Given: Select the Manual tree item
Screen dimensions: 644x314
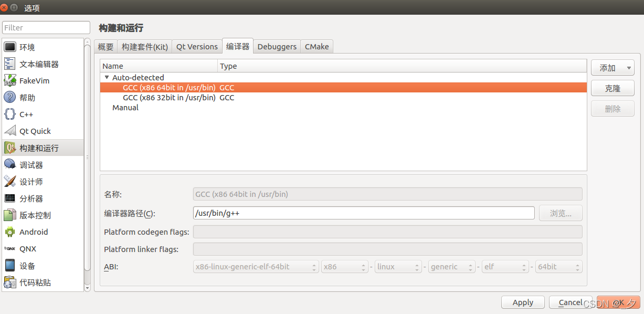Looking at the screenshot, I should (125, 108).
